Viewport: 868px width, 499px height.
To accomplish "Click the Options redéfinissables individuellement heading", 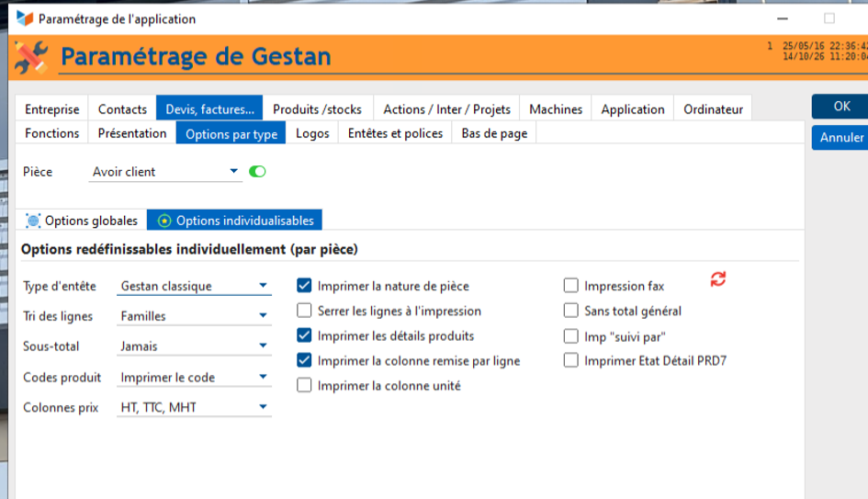I will (x=189, y=249).
